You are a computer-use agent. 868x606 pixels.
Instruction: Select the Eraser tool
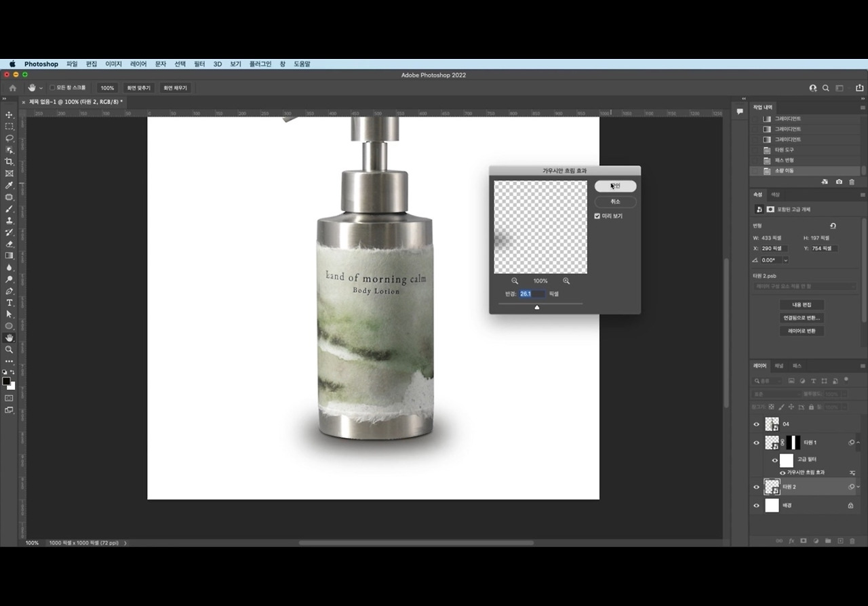tap(9, 244)
